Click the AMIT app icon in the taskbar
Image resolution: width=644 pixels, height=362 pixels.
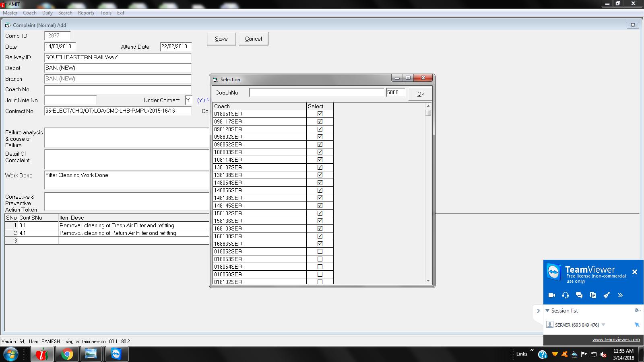pyautogui.click(x=42, y=354)
